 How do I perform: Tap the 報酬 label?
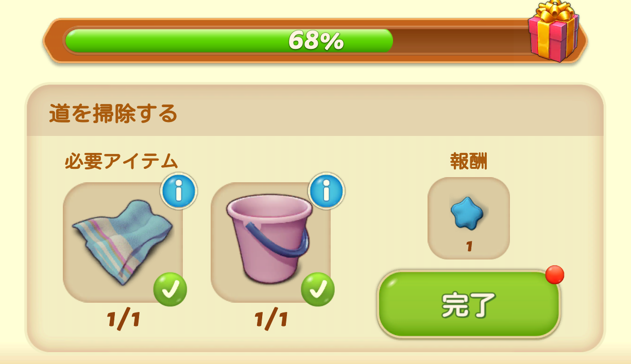(469, 162)
